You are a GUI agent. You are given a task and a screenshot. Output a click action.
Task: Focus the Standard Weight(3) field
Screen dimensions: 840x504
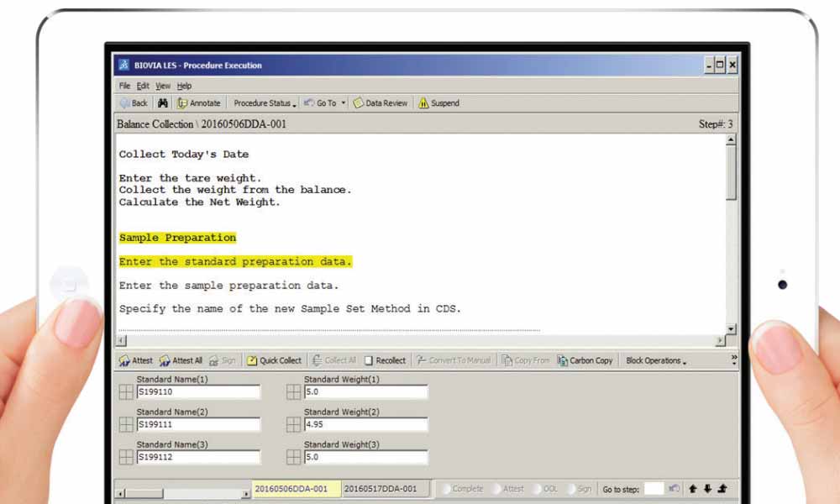click(x=366, y=458)
